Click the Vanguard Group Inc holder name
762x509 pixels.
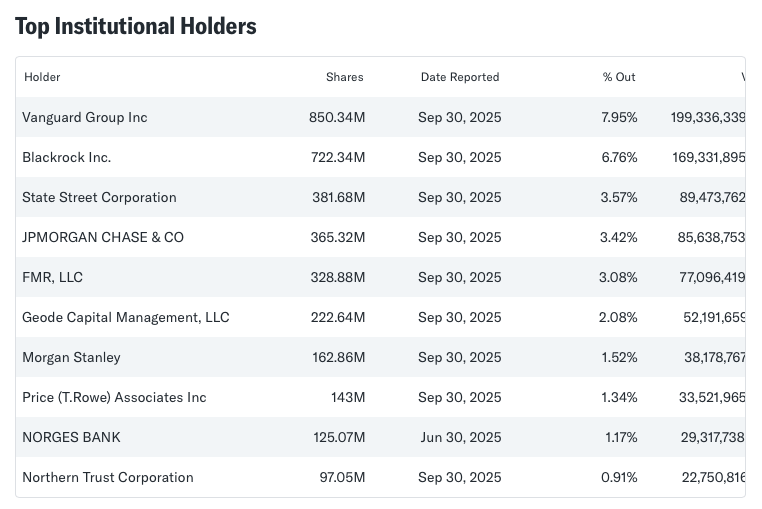[85, 117]
